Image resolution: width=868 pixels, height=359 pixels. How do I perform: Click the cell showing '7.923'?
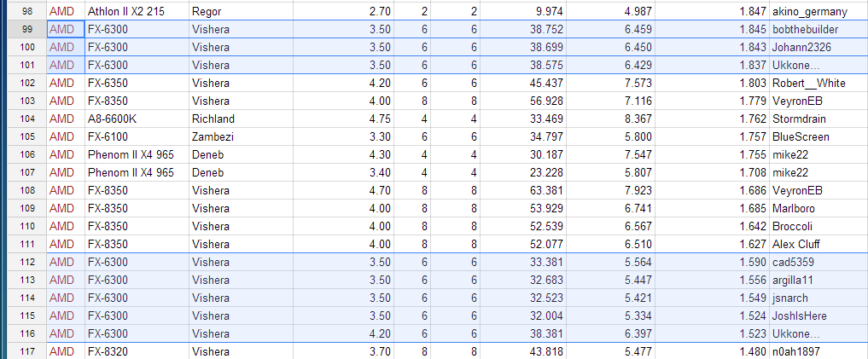tap(610, 190)
